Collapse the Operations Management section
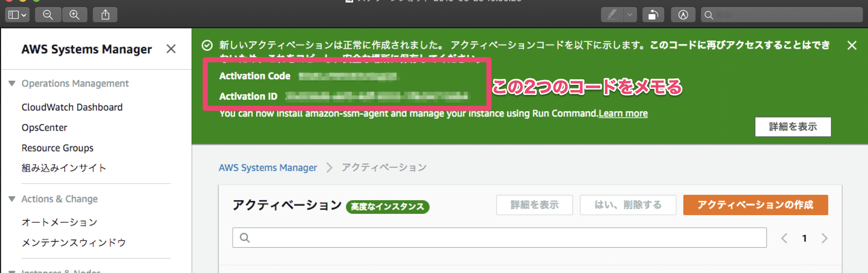The height and width of the screenshot is (273, 868). click(x=12, y=83)
